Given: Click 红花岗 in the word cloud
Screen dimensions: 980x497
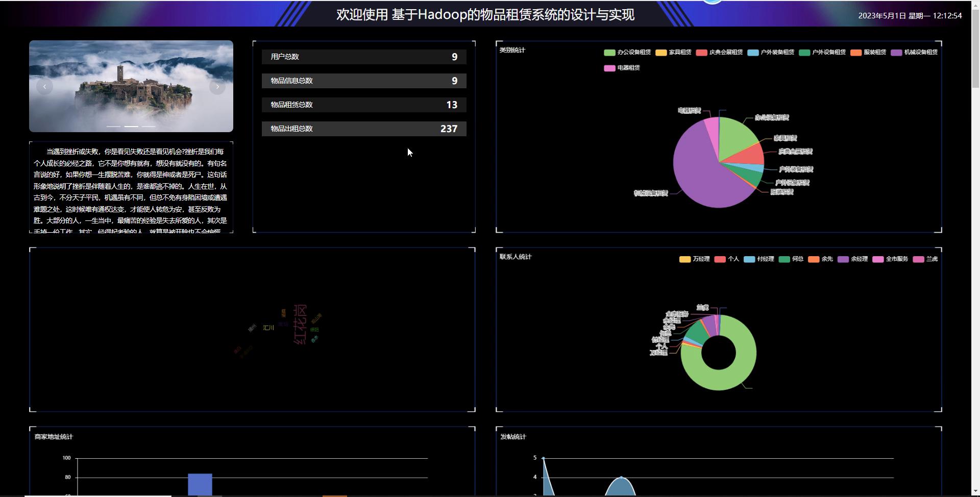Looking at the screenshot, I should coord(301,325).
